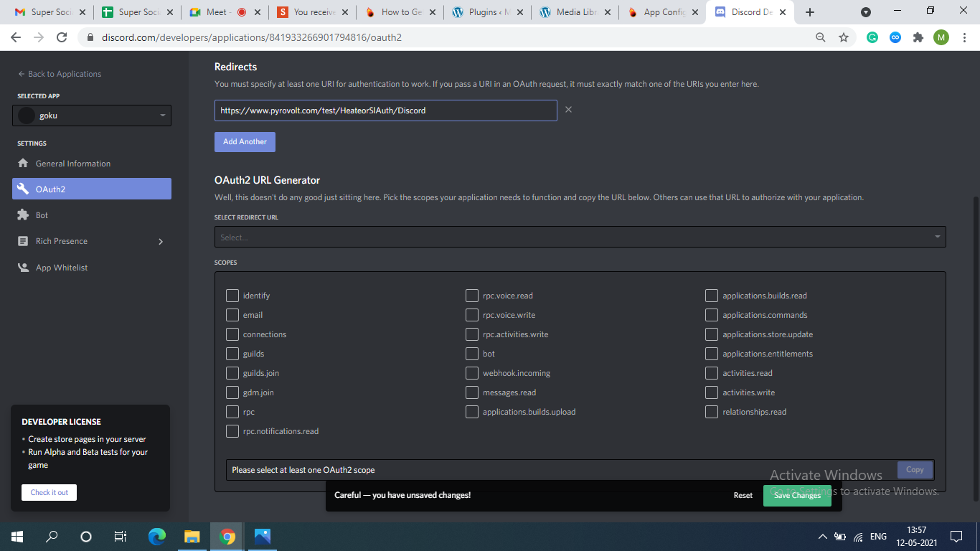Open General Information settings page

point(73,164)
